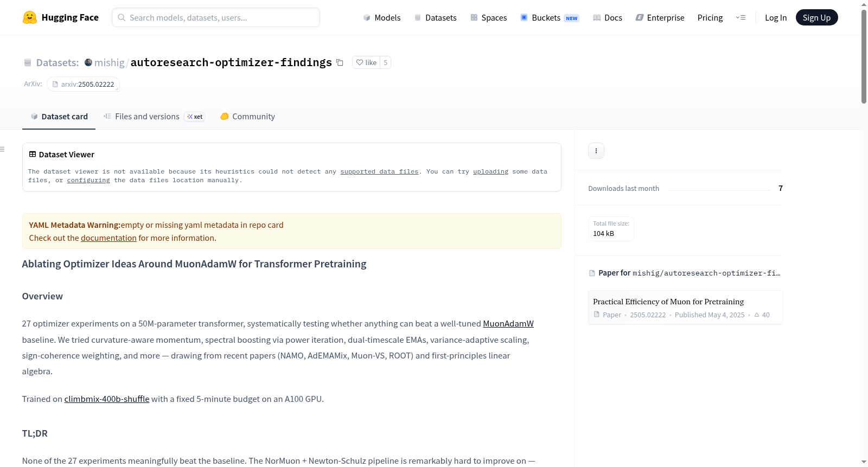This screenshot has width=868, height=467.
Task: Click the Log In link
Action: pos(776,17)
